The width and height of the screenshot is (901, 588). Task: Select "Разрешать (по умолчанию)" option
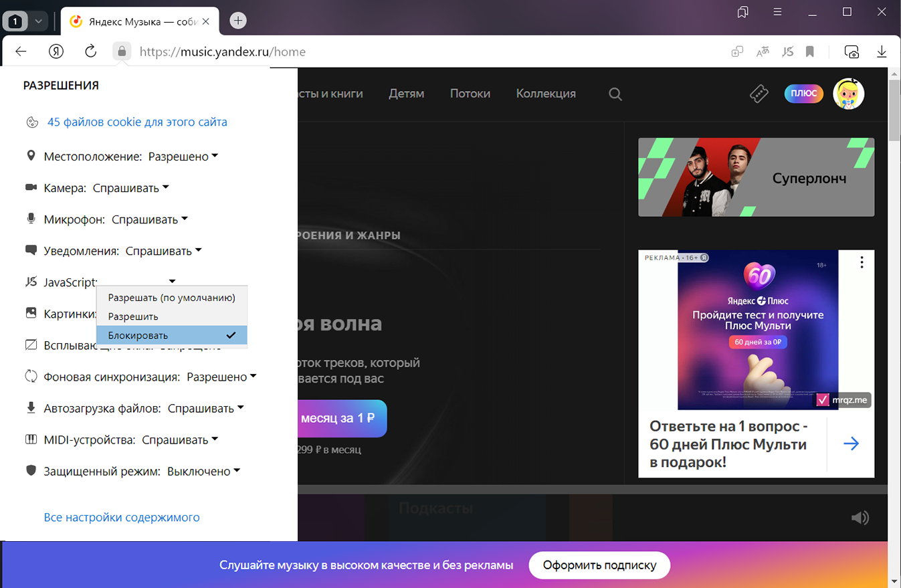click(x=172, y=298)
